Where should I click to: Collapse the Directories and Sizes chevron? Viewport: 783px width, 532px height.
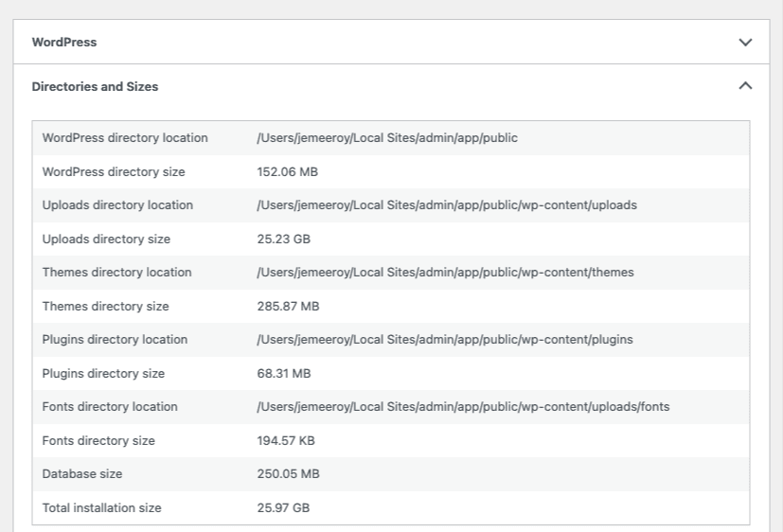pyautogui.click(x=745, y=86)
